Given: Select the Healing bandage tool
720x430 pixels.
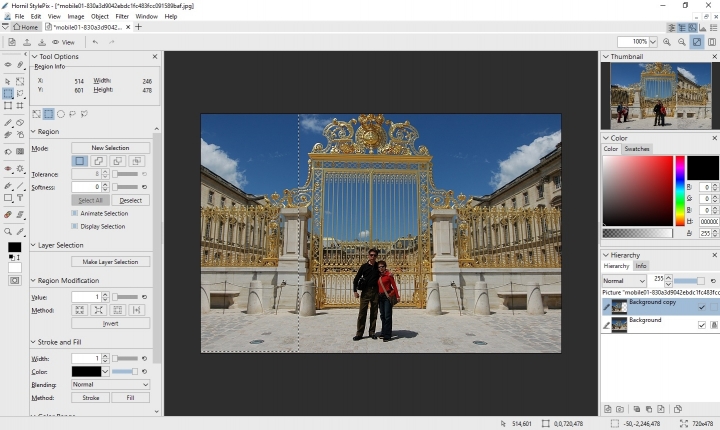Looking at the screenshot, I should [8, 215].
